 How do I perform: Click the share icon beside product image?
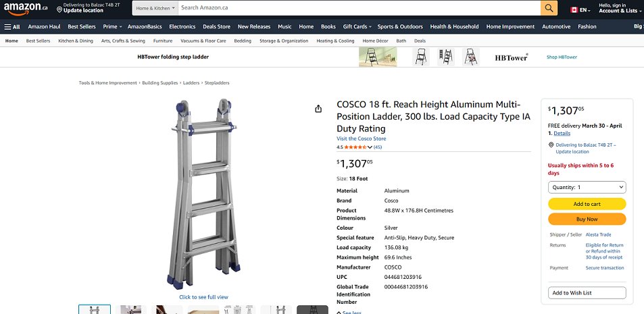[x=318, y=109]
